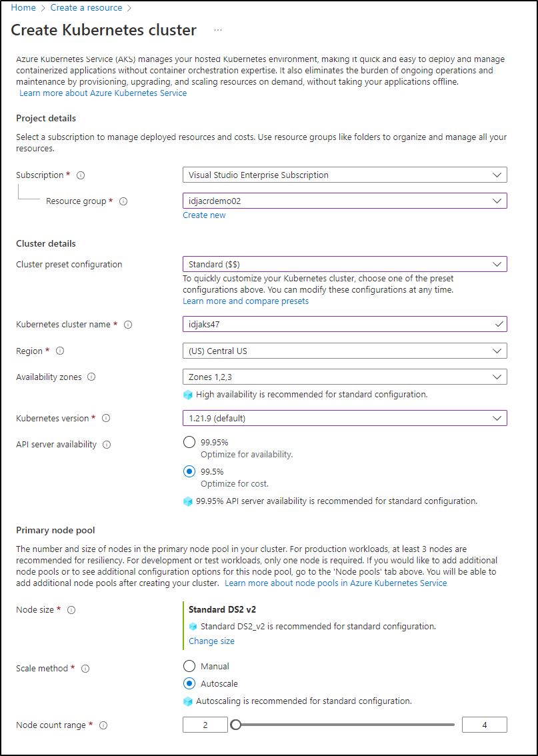The width and height of the screenshot is (538, 756).
Task: Select 99.95% API server availability option
Action: pos(189,442)
